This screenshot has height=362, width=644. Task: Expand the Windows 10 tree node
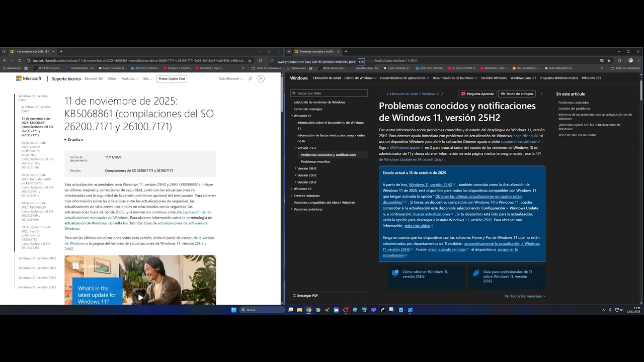click(x=292, y=189)
